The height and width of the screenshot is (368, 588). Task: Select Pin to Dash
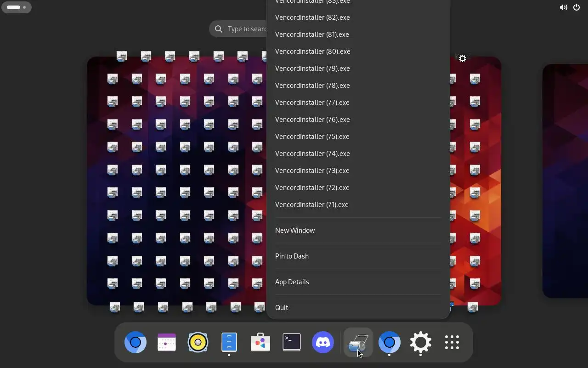pyautogui.click(x=358, y=256)
